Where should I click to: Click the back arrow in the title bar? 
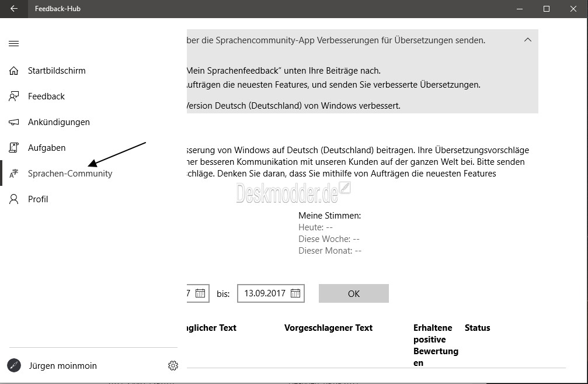click(14, 9)
